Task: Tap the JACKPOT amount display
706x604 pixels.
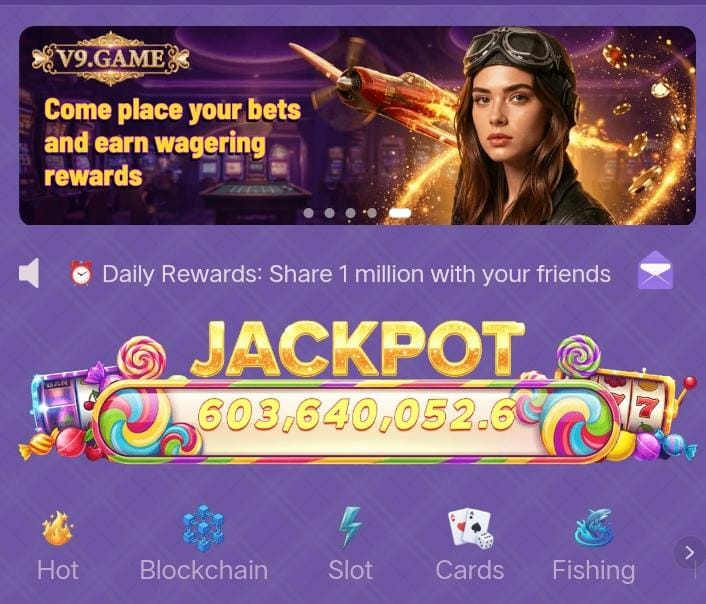Action: [x=356, y=413]
